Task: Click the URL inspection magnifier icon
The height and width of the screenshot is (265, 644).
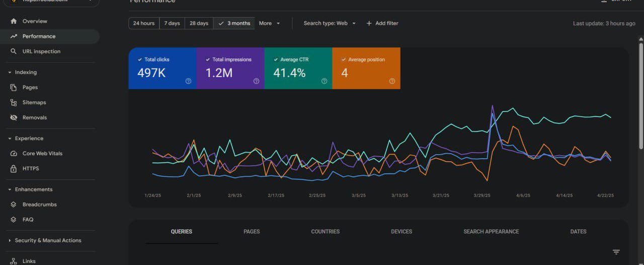Action: click(x=14, y=51)
